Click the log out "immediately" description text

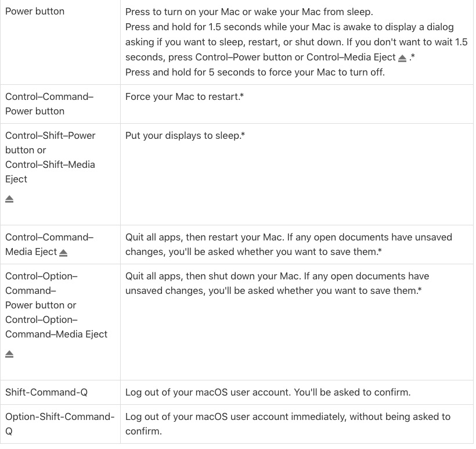(x=287, y=423)
